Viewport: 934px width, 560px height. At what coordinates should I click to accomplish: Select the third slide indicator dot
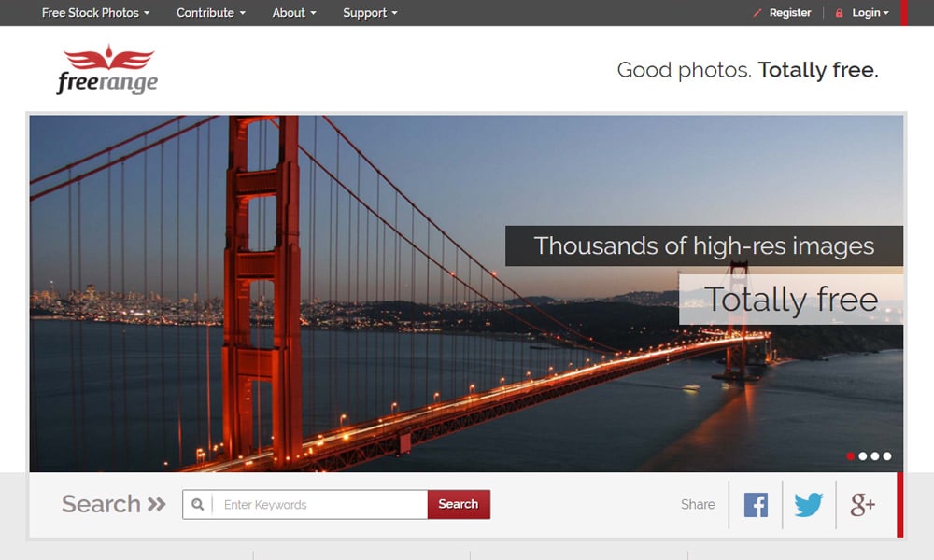tap(875, 456)
